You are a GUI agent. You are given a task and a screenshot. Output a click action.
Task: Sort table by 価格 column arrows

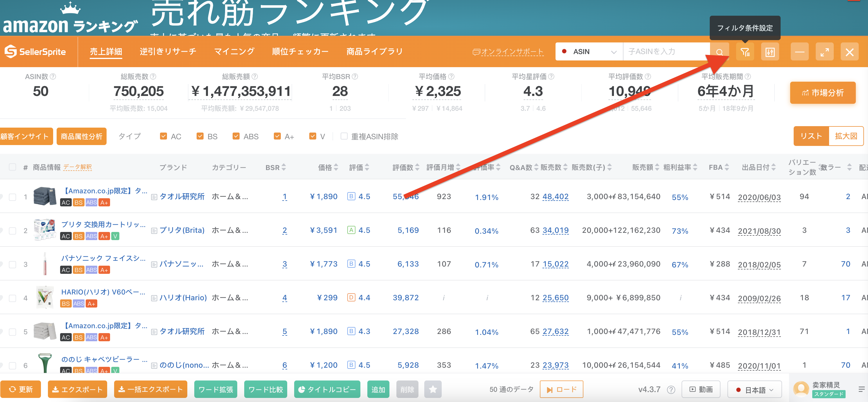pyautogui.click(x=336, y=167)
